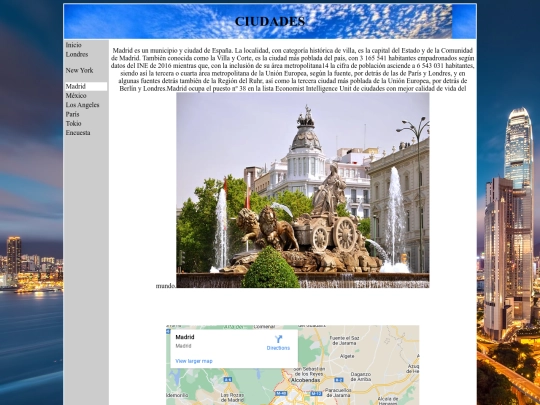Open the Encuesta survey link

click(x=78, y=133)
